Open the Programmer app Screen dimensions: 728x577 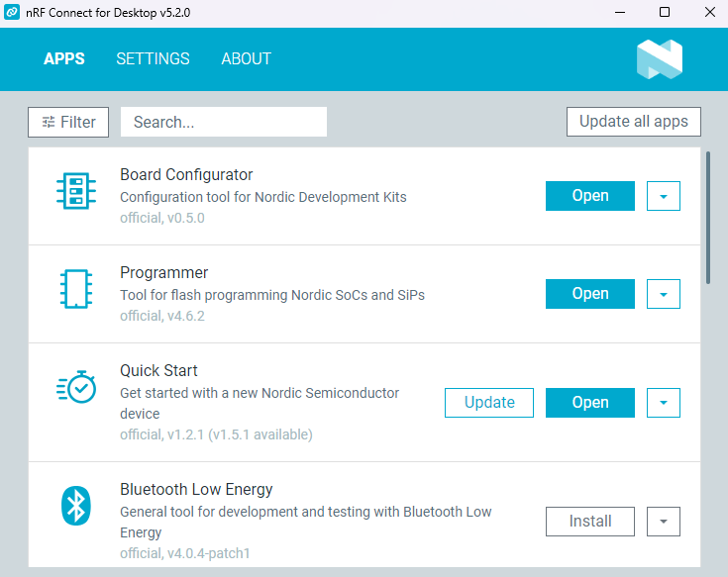(x=590, y=294)
